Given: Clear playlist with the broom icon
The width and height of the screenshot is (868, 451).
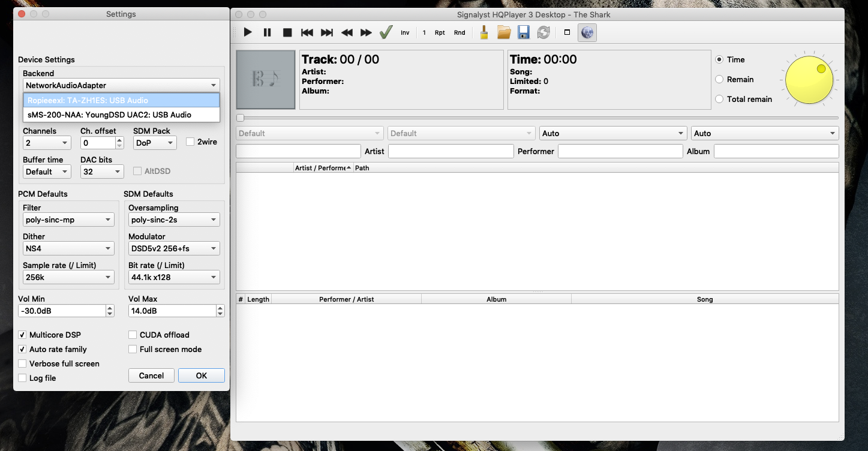Looking at the screenshot, I should point(484,32).
